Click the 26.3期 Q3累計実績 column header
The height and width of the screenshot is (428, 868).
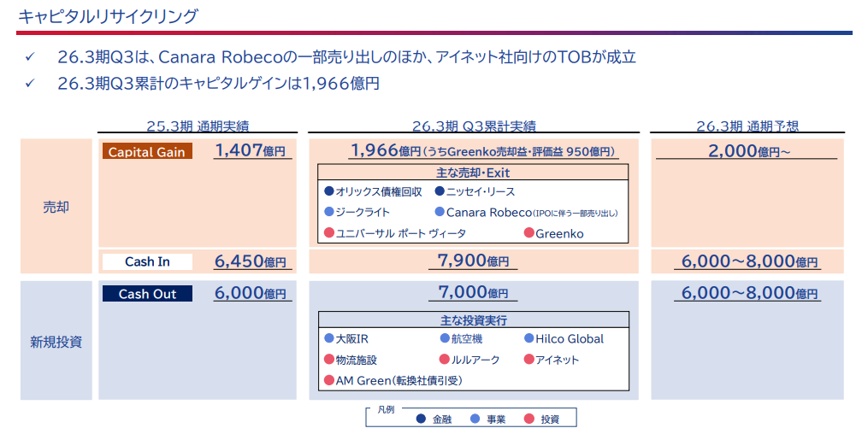474,126
